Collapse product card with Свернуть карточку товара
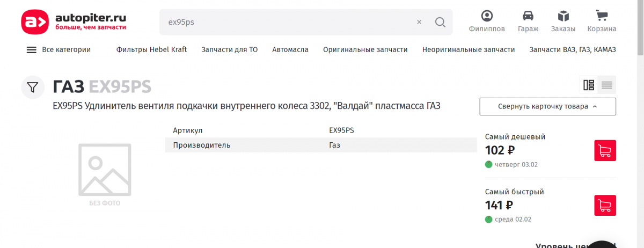Viewport: 644px width, 248px height. click(547, 106)
